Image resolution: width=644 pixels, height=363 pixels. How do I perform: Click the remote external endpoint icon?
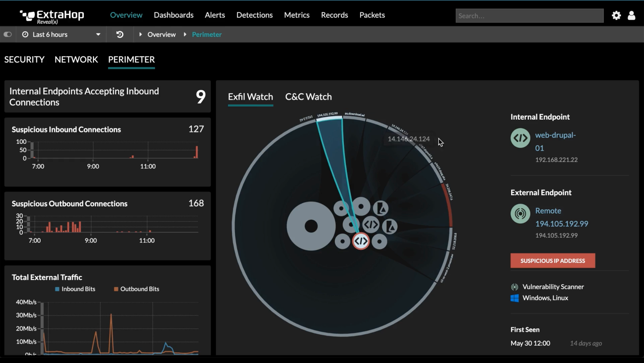tap(520, 213)
